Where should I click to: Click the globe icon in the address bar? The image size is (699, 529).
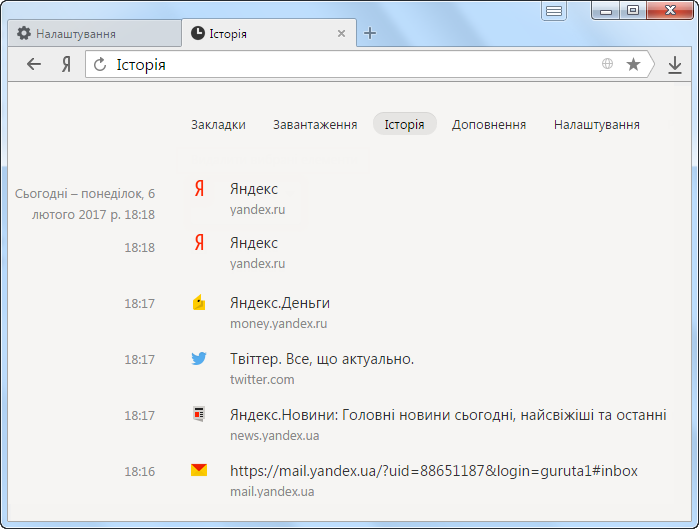607,64
